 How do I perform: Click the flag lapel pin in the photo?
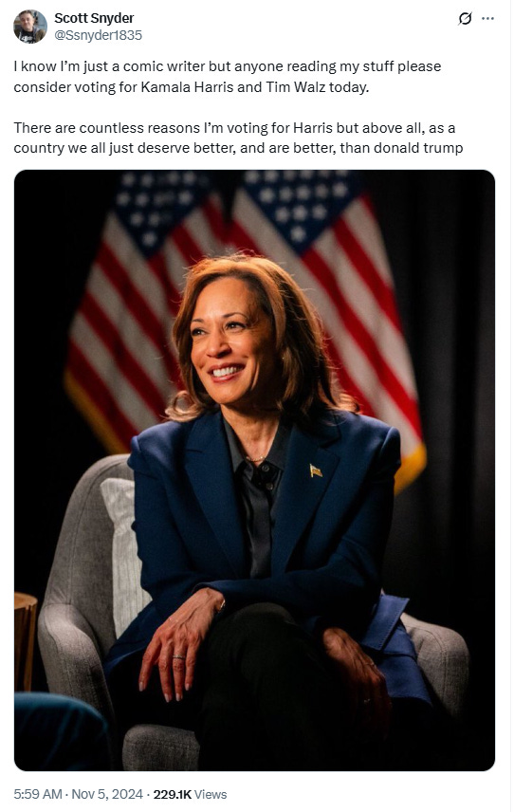tap(316, 471)
